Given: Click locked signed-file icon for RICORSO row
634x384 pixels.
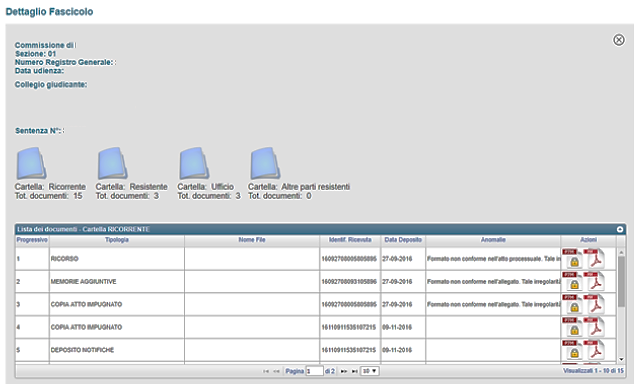Looking at the screenshot, I should pyautogui.click(x=572, y=259).
